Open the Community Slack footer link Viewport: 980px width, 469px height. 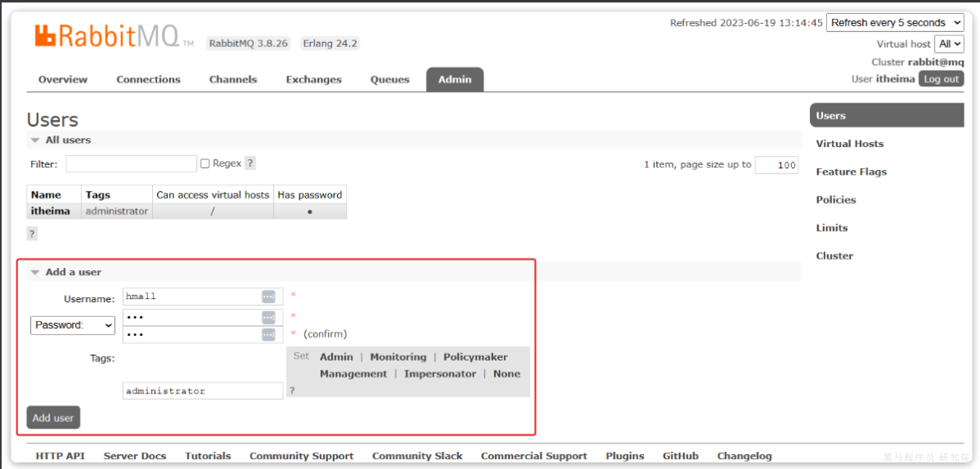pos(418,456)
